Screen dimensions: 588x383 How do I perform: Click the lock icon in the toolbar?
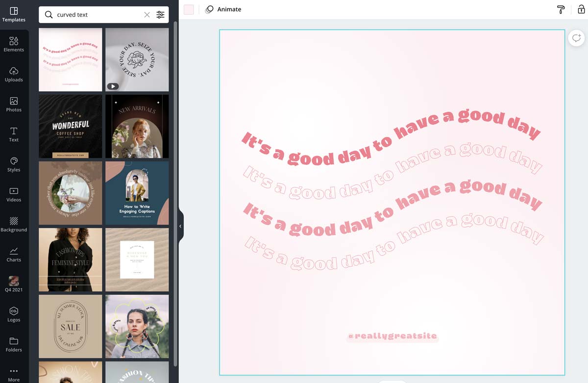point(582,9)
